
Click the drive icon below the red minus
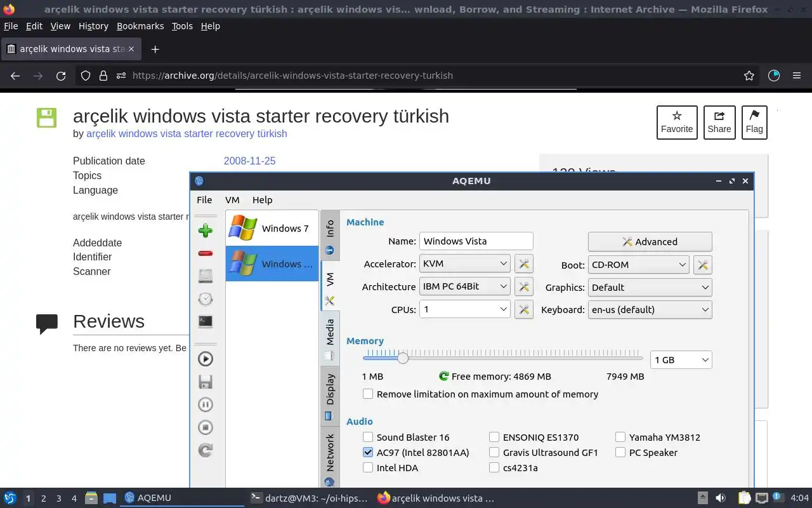click(x=205, y=276)
